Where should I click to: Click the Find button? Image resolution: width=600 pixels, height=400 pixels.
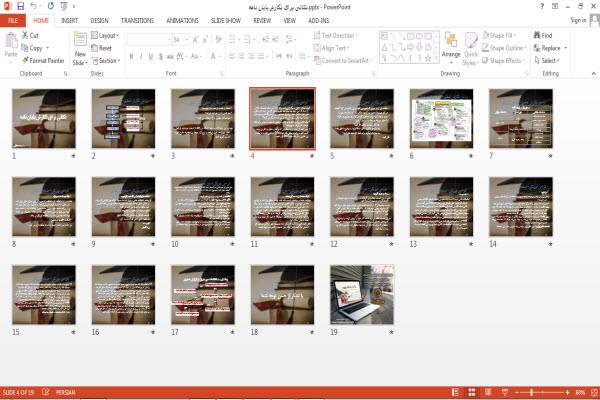coord(543,35)
